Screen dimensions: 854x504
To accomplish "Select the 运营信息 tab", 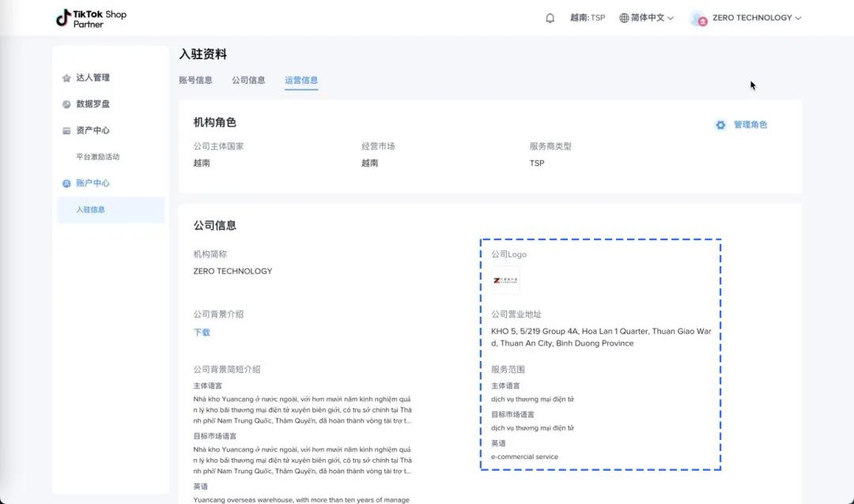I will [x=301, y=80].
